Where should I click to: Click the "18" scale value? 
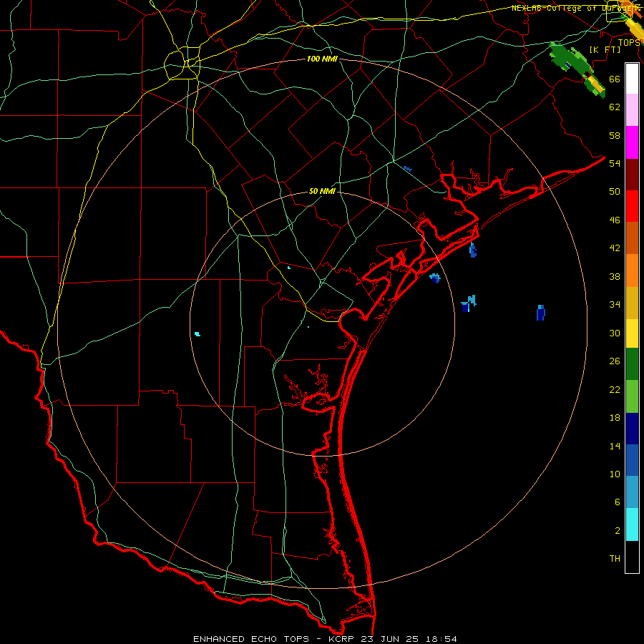pos(615,418)
